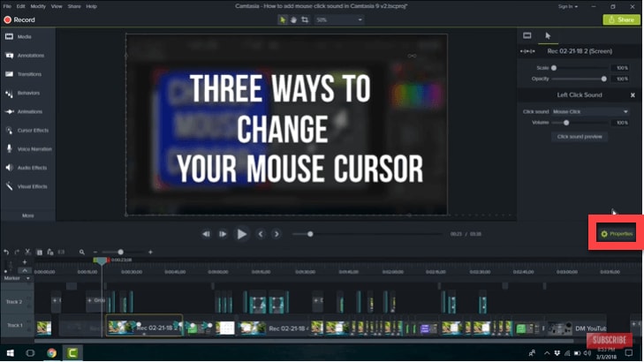
Task: Collapse the marker track chevron
Action: [25, 270]
